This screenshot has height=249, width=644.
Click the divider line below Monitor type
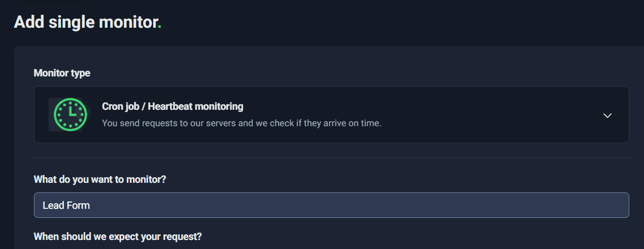point(331,157)
